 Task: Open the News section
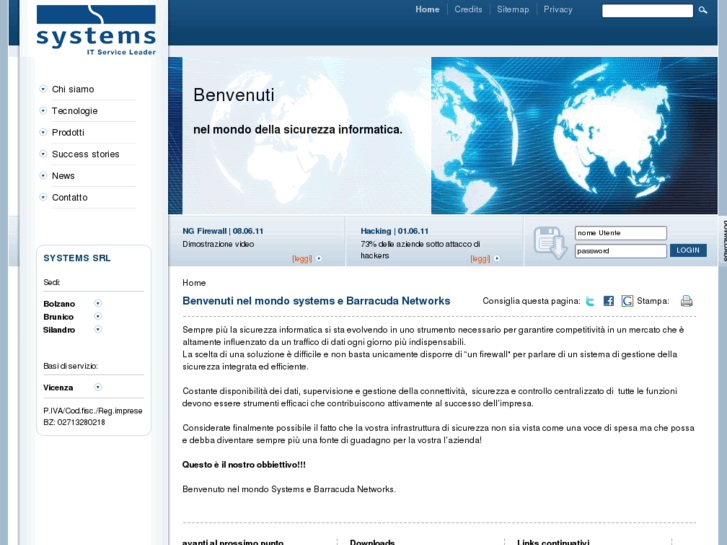(63, 176)
